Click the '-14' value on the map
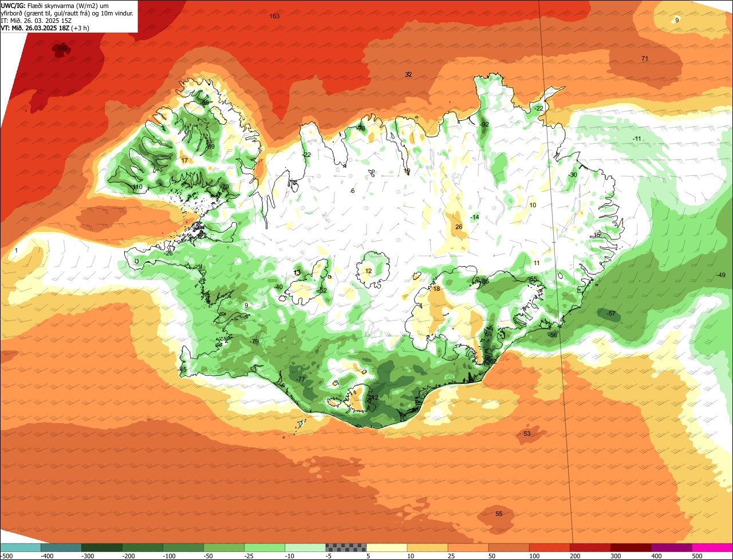Screen dimensions: 733x560 (474, 217)
